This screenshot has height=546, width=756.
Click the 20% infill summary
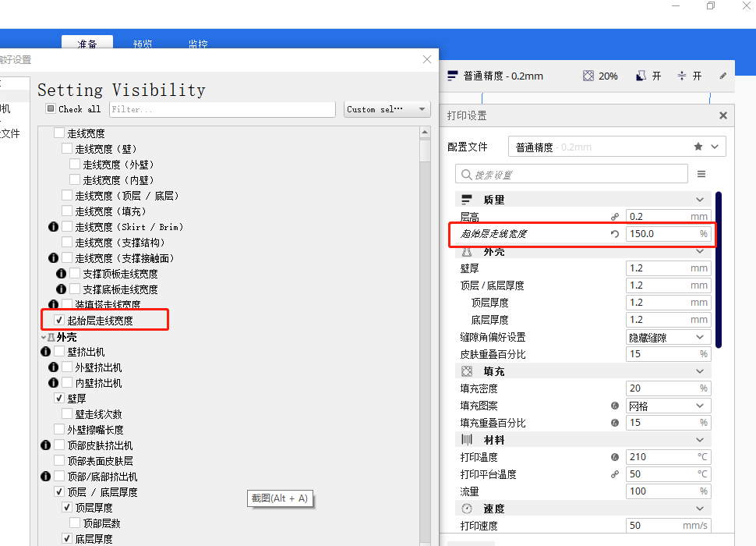[x=600, y=76]
